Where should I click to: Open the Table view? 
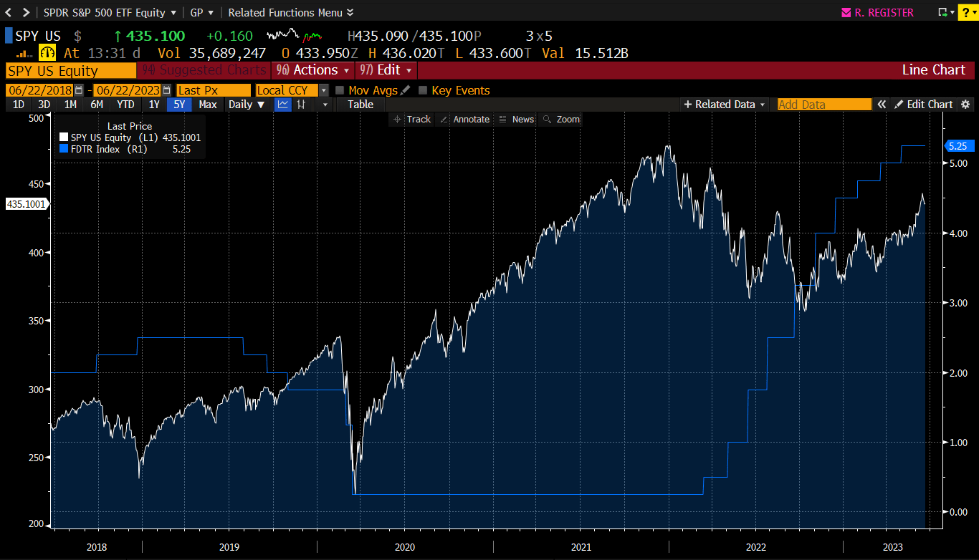tap(360, 104)
